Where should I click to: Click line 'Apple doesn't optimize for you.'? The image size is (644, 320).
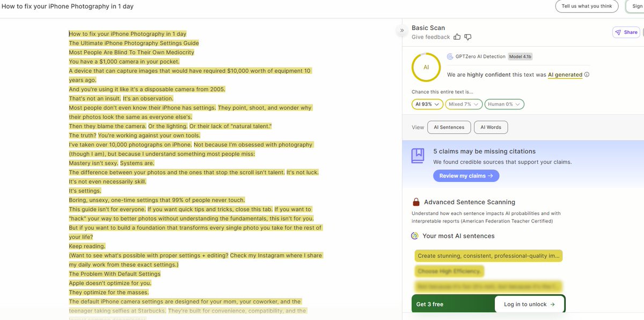point(110,283)
